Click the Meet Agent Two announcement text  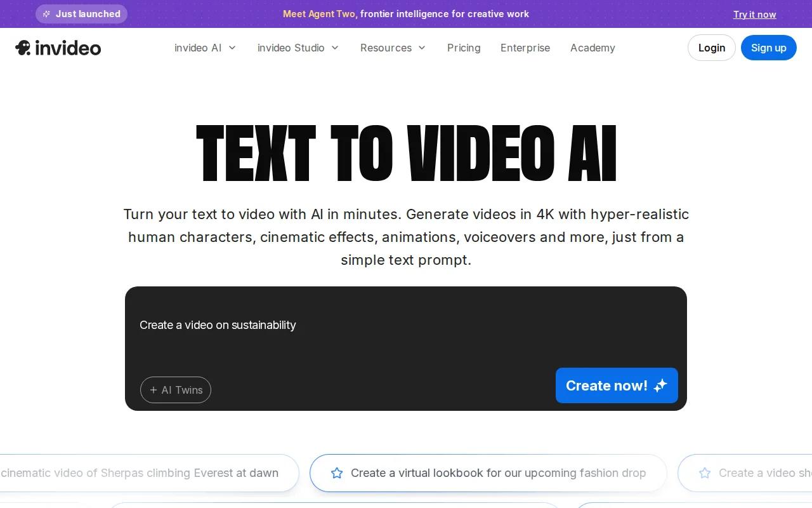click(406, 14)
